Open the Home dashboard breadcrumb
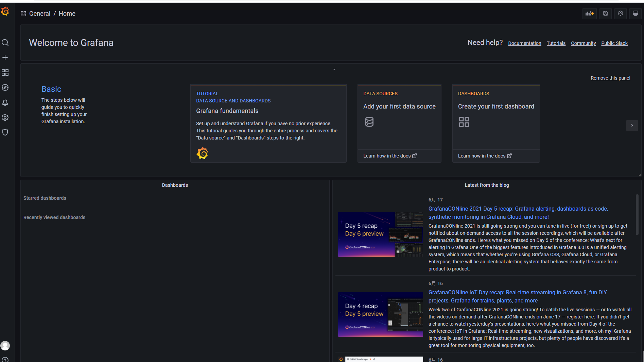The image size is (644, 362). (67, 14)
